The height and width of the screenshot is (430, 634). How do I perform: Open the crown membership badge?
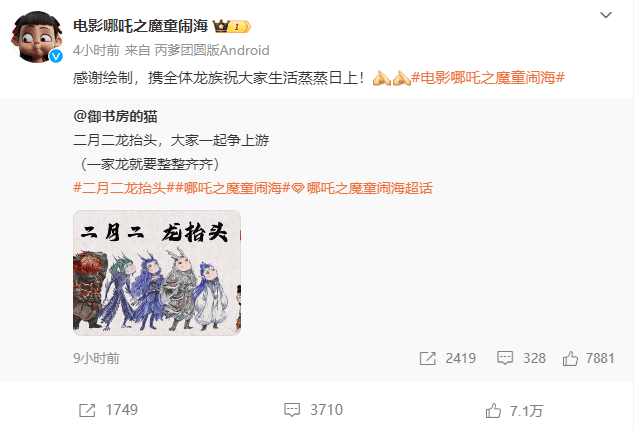[x=232, y=27]
